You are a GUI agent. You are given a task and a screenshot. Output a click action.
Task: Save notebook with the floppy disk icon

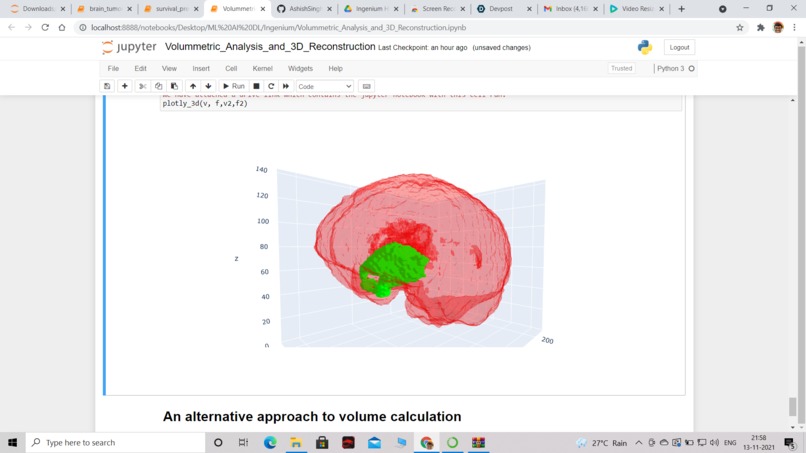(x=107, y=86)
